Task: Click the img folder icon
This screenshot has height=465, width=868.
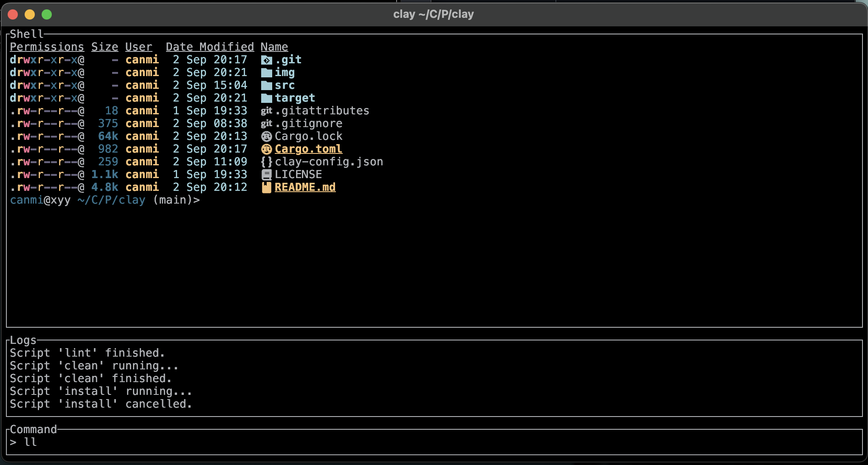Action: [x=266, y=73]
